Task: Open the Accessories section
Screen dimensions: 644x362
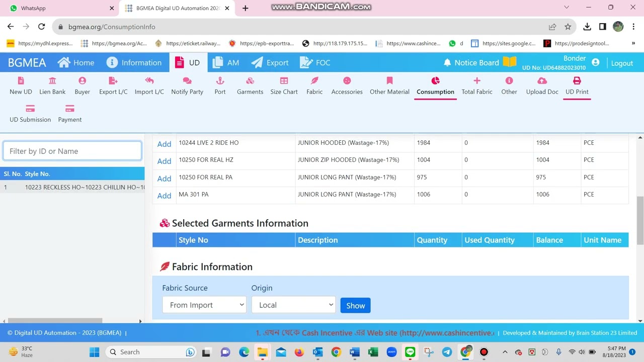Action: (x=347, y=86)
